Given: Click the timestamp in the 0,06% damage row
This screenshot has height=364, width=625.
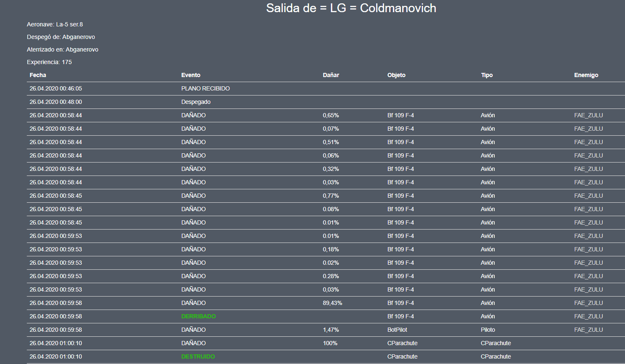Looking at the screenshot, I should pos(56,155).
